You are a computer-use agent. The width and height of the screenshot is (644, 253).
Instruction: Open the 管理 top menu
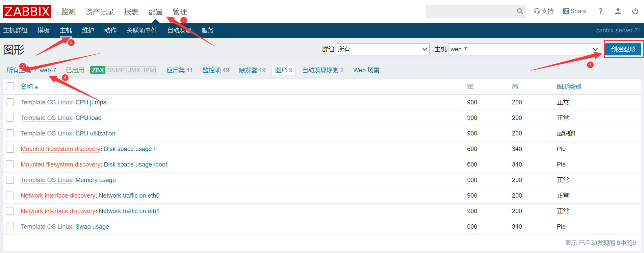[x=180, y=11]
